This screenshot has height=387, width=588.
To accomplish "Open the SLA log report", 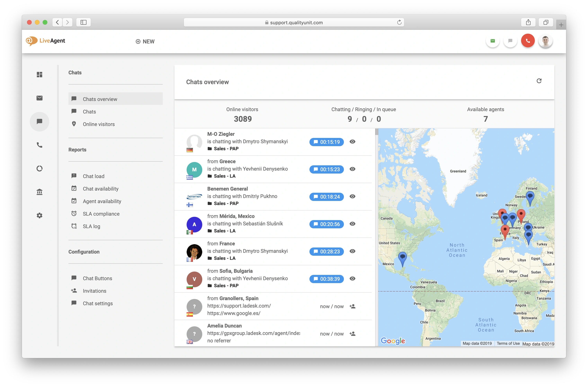I will click(115, 226).
